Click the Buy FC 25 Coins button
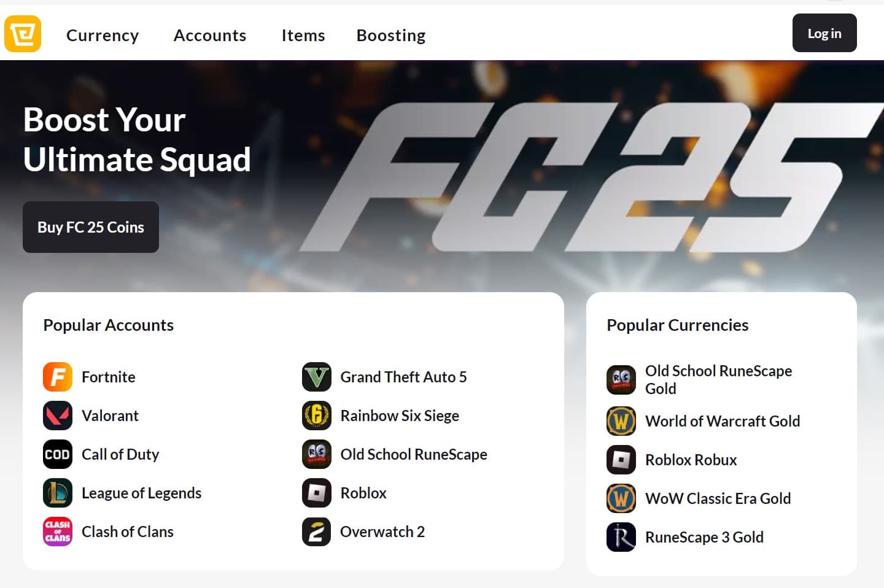Screen dimensions: 884x588 click(91, 227)
